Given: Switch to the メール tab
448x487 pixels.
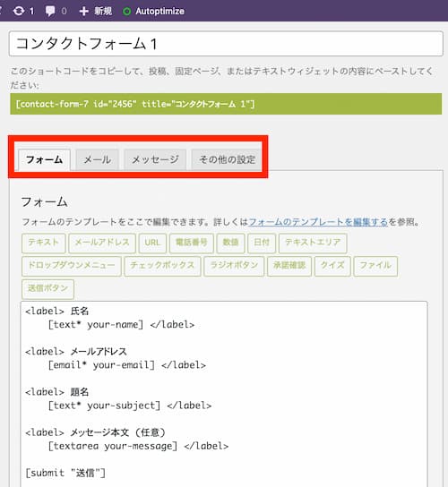Looking at the screenshot, I should click(98, 160).
